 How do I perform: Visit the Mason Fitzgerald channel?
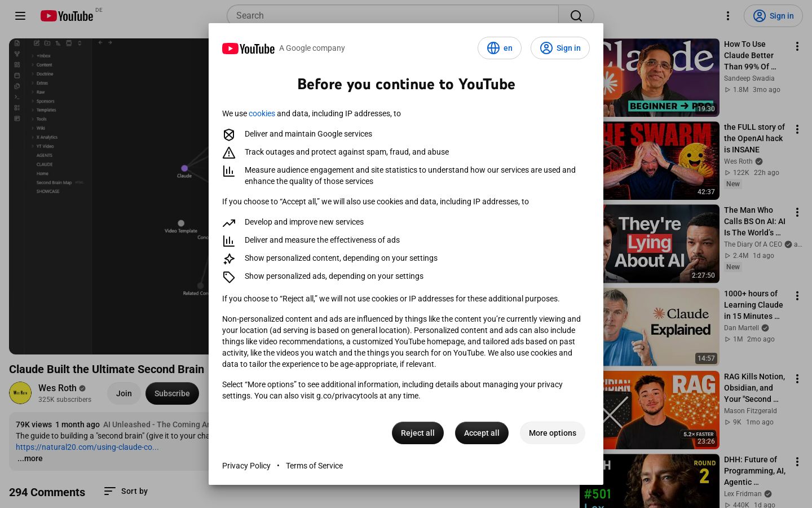[x=750, y=411]
